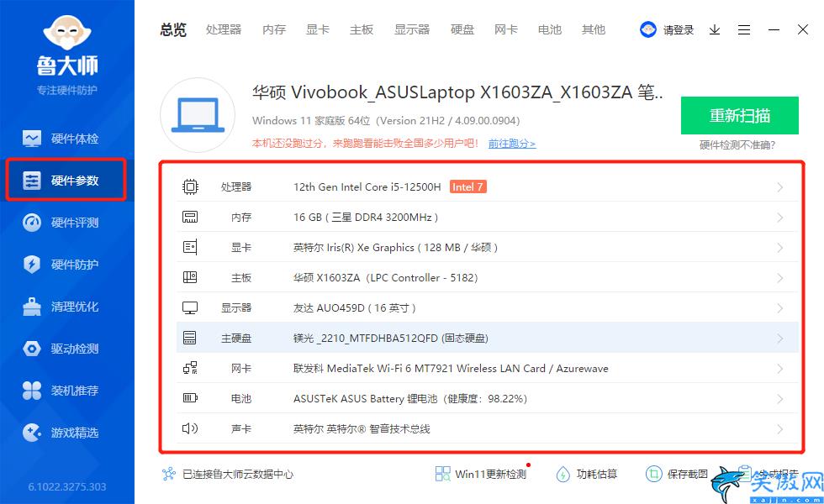Expand the 显示器 row chevron
Screen dimensions: 824x504
[780, 308]
